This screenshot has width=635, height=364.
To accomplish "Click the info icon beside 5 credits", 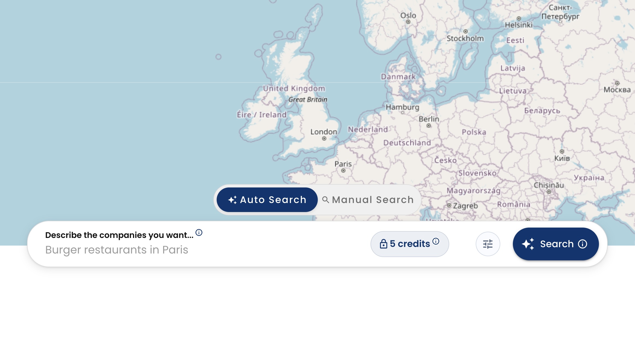I will point(436,241).
